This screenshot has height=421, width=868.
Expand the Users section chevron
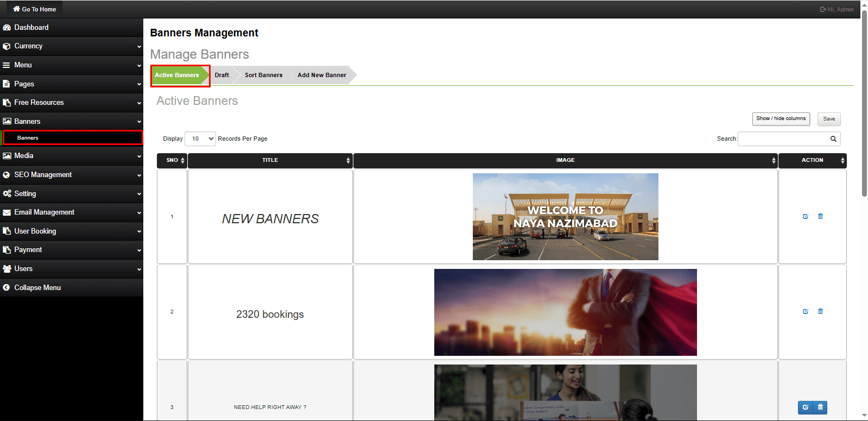click(139, 269)
